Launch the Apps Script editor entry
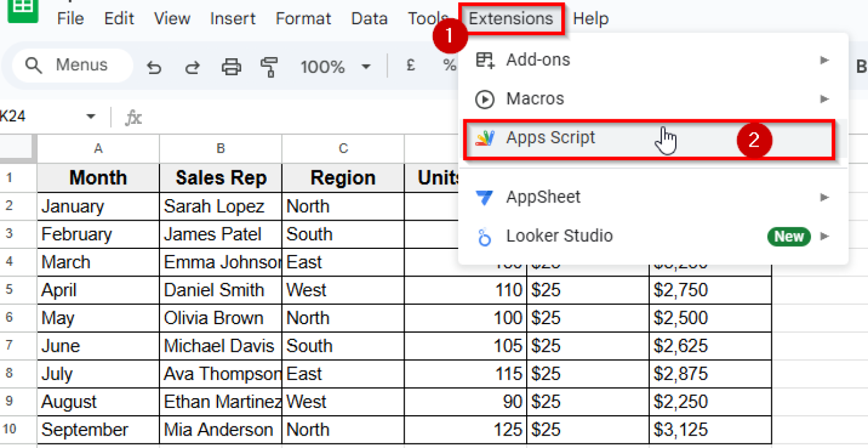This screenshot has height=448, width=868. (550, 137)
